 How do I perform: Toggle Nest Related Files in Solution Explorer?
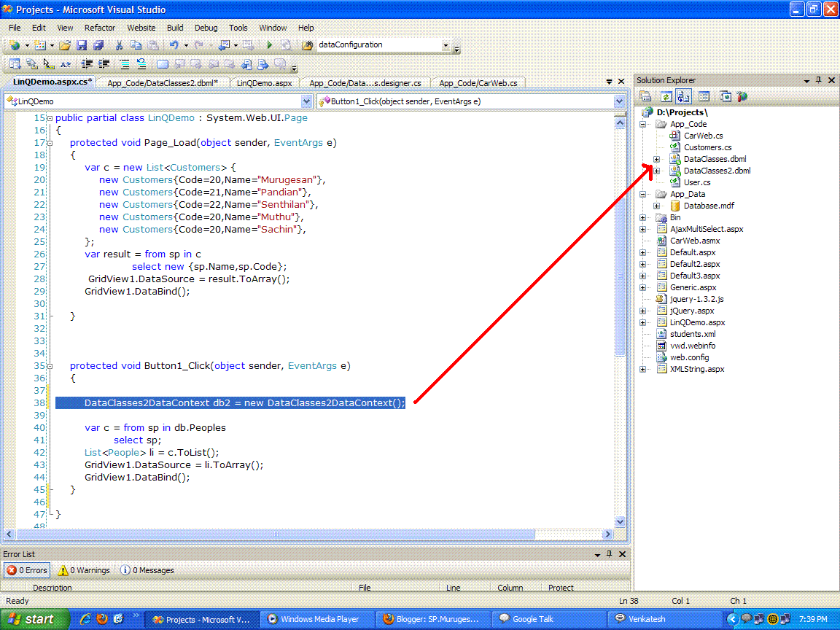click(x=683, y=96)
